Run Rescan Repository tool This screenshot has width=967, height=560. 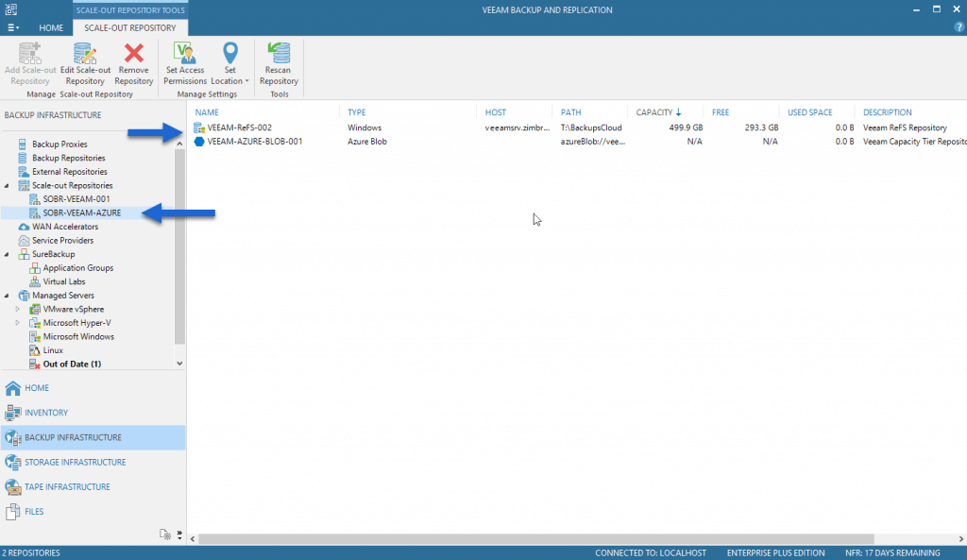(x=279, y=64)
